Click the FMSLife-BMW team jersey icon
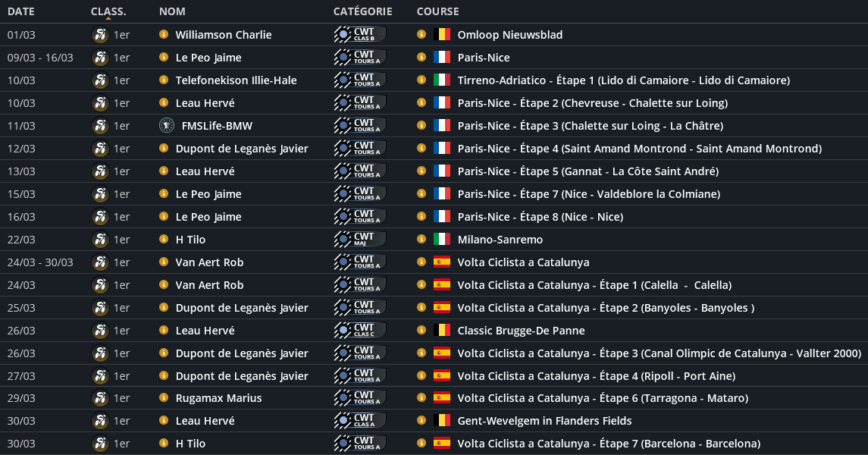The image size is (868, 455). 166,126
